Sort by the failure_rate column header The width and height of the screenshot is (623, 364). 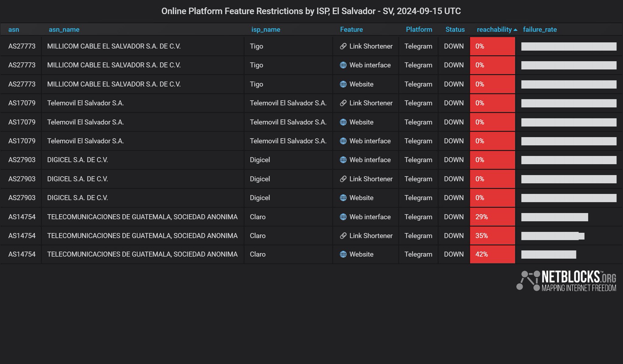click(540, 29)
